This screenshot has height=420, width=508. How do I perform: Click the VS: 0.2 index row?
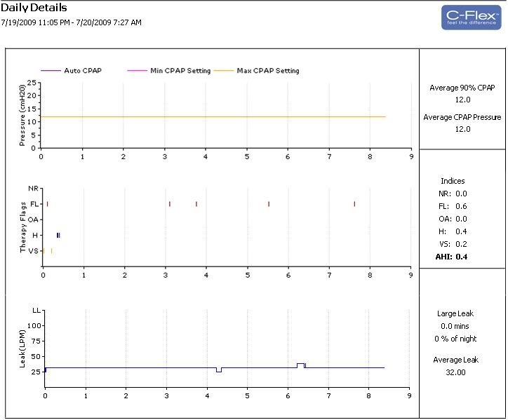click(453, 244)
